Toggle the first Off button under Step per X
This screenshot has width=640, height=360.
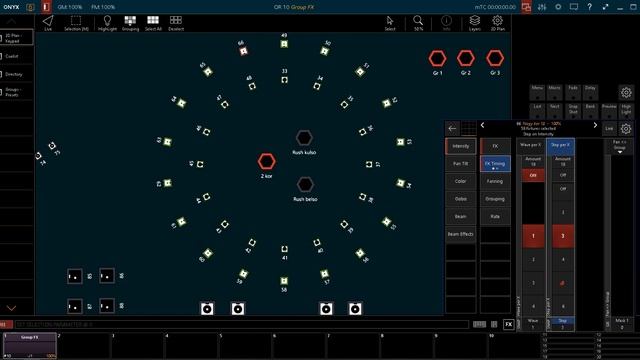coord(563,175)
